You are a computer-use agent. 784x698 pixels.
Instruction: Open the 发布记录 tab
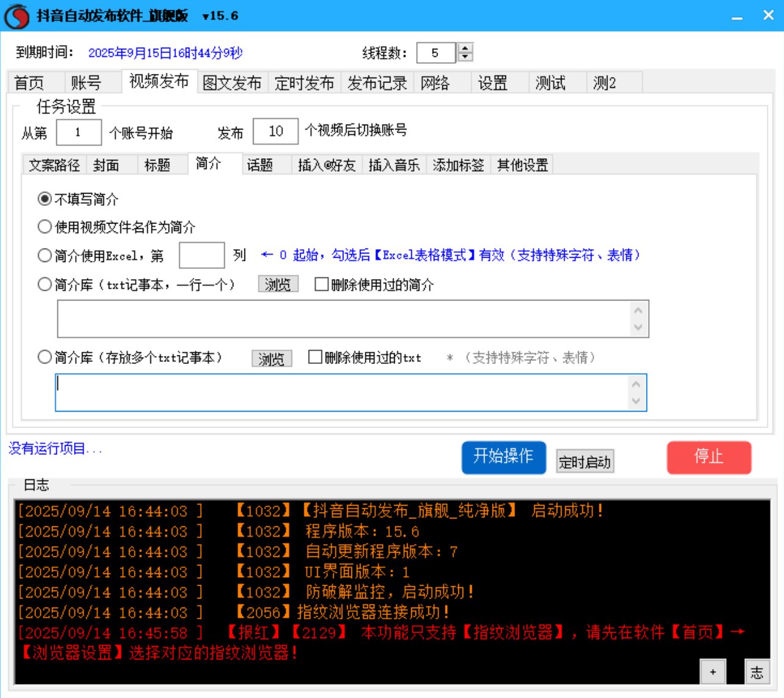tap(376, 82)
